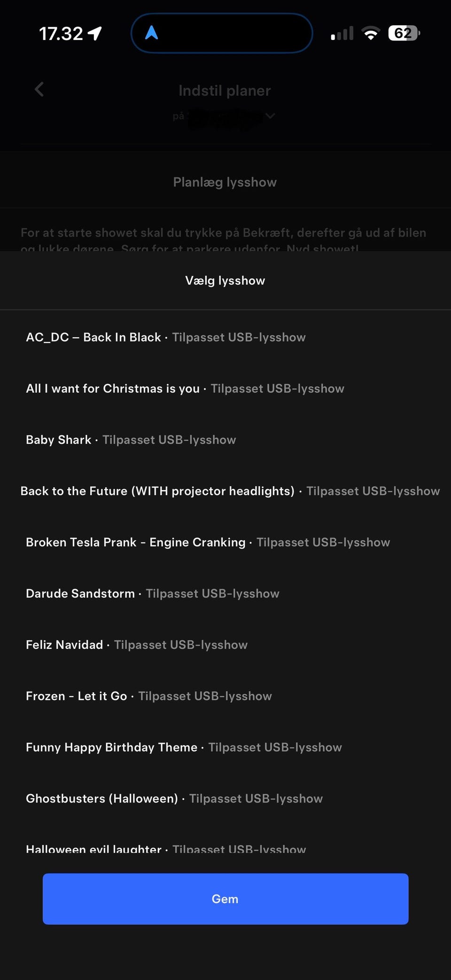Tap the Vælg lysshow sheet header
Screen dimensions: 451x980
(225, 280)
